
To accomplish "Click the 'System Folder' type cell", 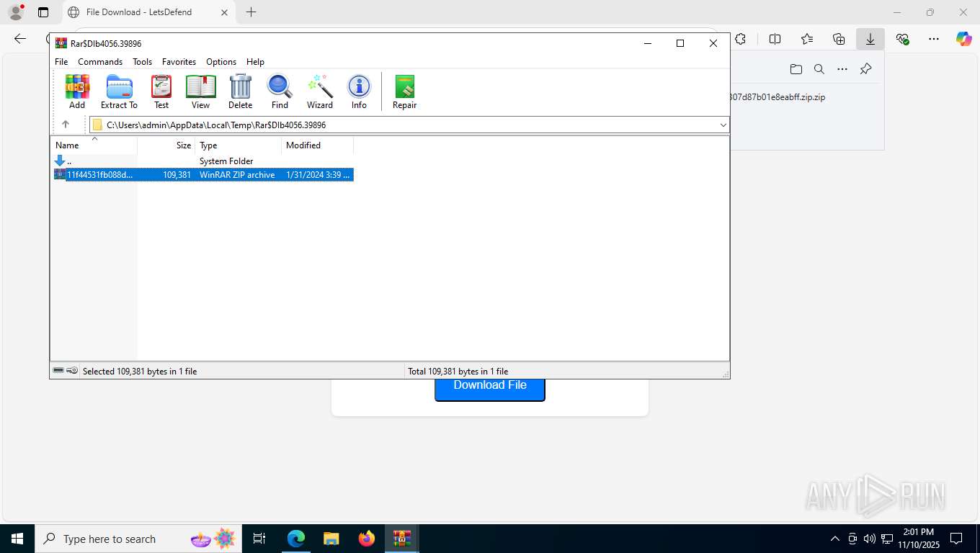I will pyautogui.click(x=226, y=161).
